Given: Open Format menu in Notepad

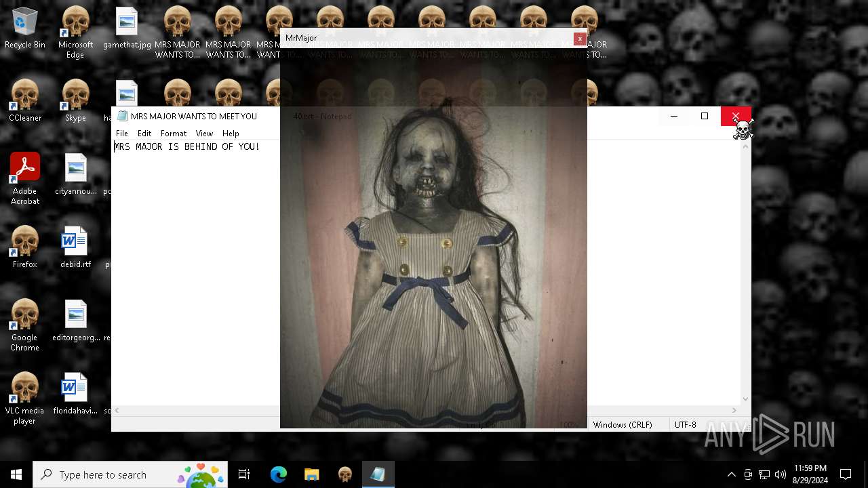Looking at the screenshot, I should tap(174, 134).
